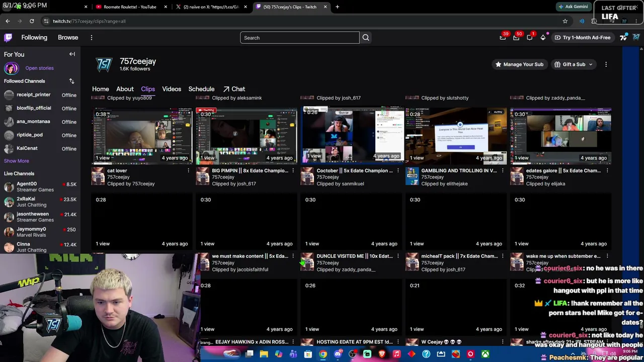Open stories in the sidebar
Image resolution: width=644 pixels, height=362 pixels.
pos(39,68)
